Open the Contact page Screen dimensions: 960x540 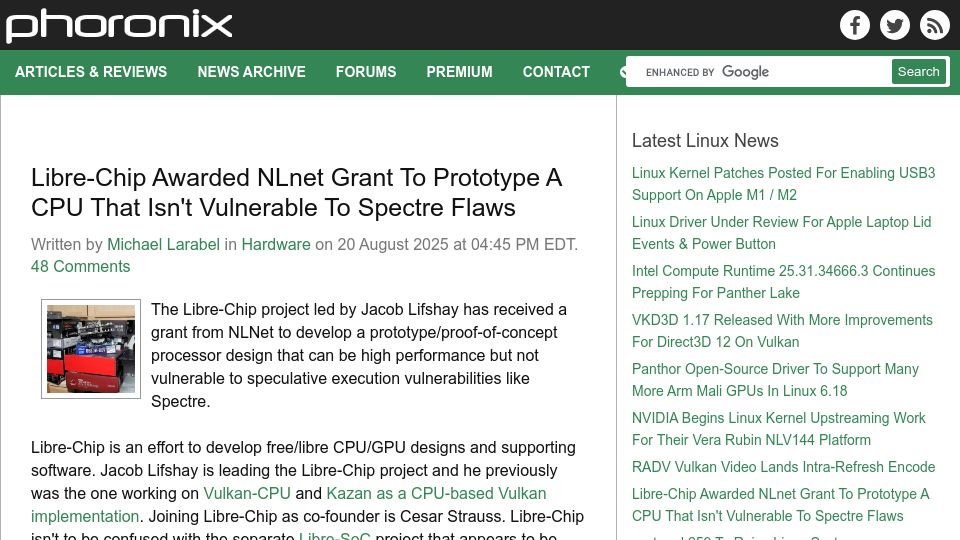point(556,72)
